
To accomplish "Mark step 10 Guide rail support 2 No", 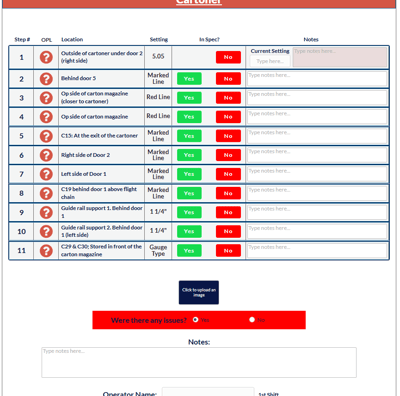I will 228,231.
